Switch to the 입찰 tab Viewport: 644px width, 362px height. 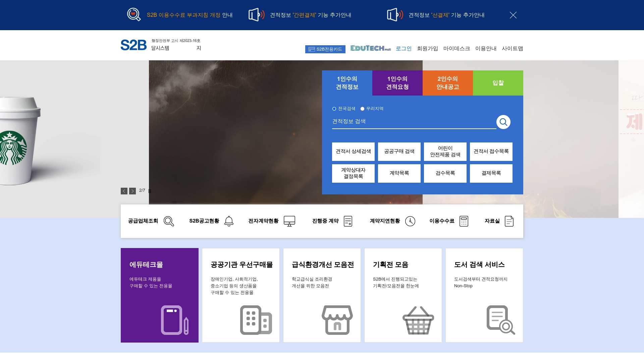click(x=498, y=83)
